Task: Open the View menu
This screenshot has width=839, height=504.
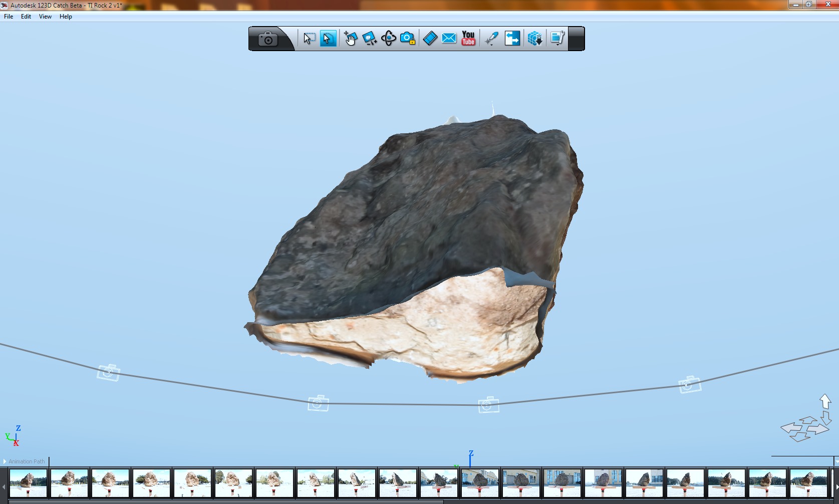Action: [45, 17]
